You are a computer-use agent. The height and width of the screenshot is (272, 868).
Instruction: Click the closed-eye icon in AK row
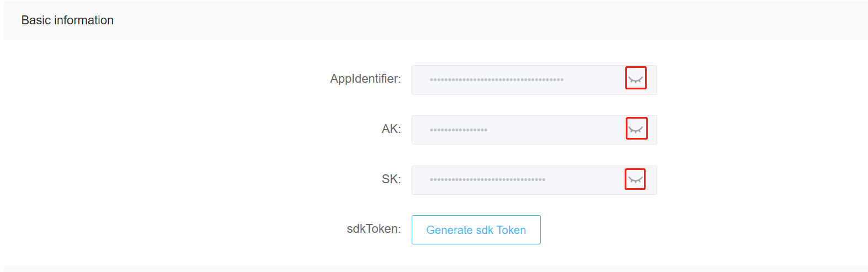(x=636, y=130)
